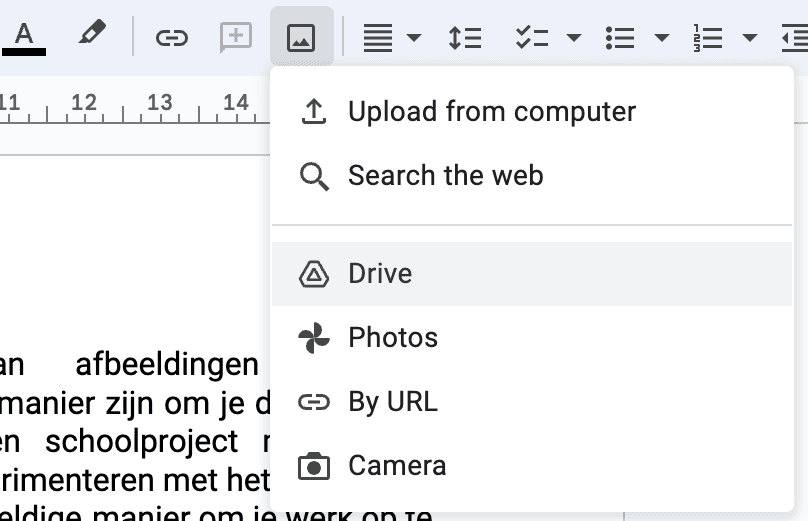Viewport: 808px width, 521px height.
Task: Click the text color icon
Action: click(x=24, y=37)
